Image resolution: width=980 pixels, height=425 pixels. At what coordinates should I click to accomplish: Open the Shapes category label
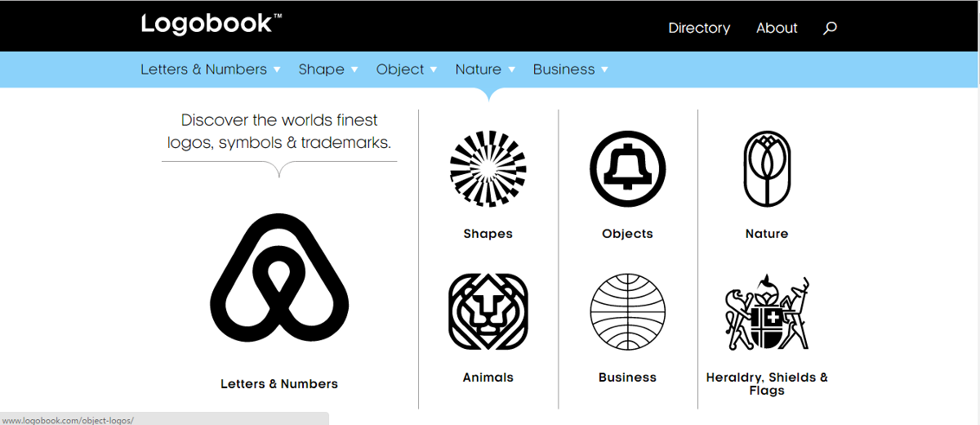488,234
